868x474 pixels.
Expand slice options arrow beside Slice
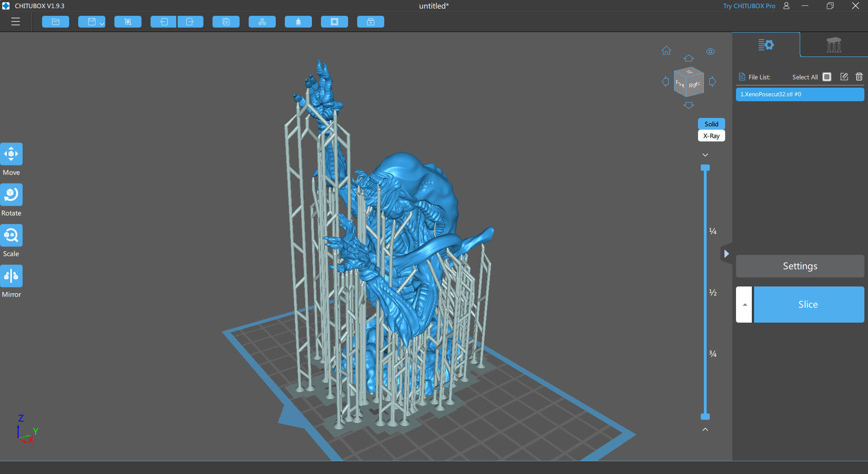tap(744, 305)
